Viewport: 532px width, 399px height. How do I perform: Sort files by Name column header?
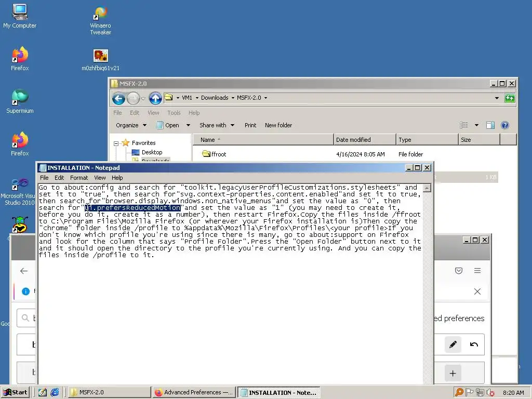point(263,140)
